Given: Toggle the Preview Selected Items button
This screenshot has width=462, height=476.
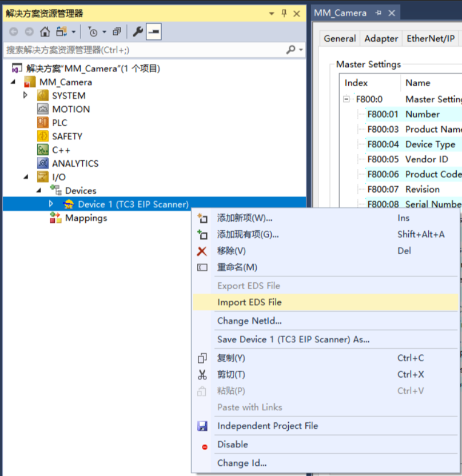Looking at the screenshot, I should coord(153,32).
